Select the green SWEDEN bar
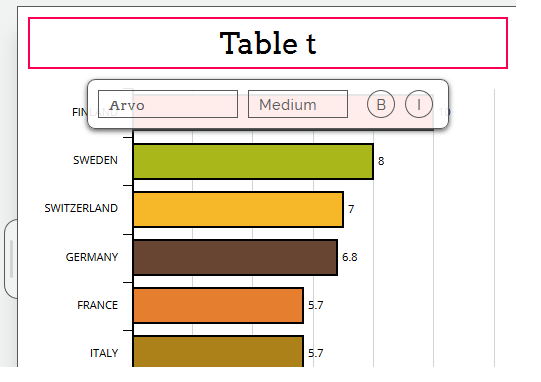 click(253, 161)
